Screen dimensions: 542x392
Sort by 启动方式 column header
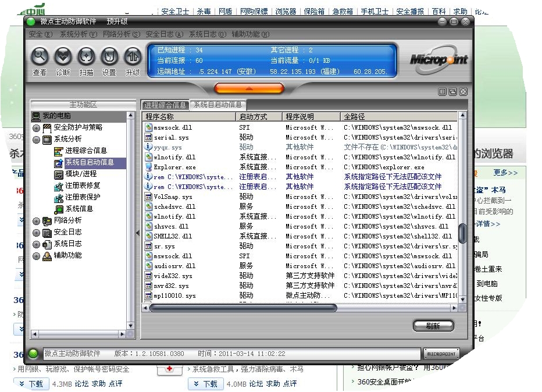point(259,116)
